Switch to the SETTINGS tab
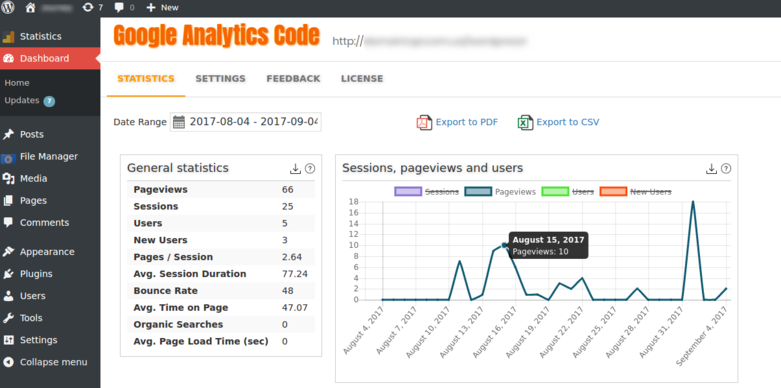This screenshot has width=781, height=388. [221, 79]
